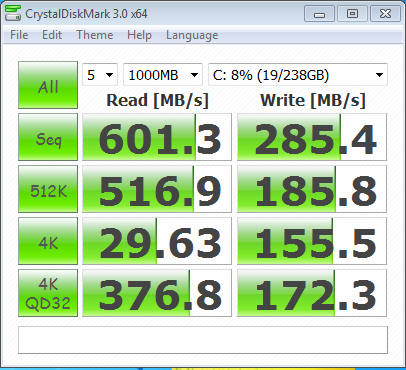Start the 512K random test
The image size is (406, 370).
(48, 189)
